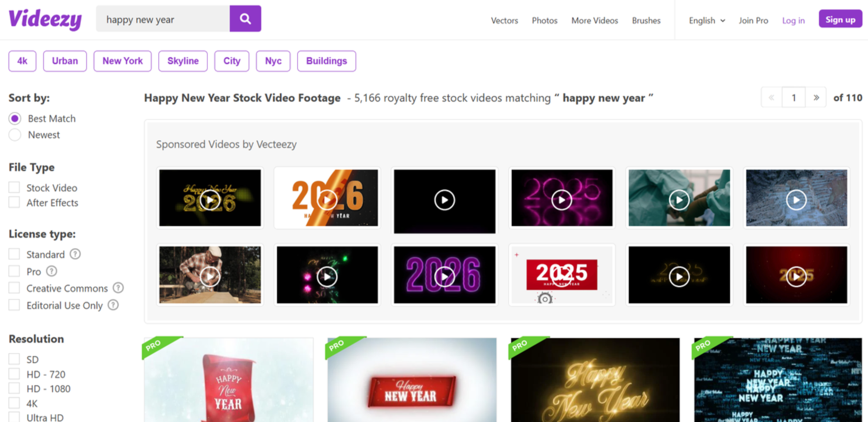Viewport: 868px width, 422px height.
Task: Select the New York tag
Action: (122, 61)
